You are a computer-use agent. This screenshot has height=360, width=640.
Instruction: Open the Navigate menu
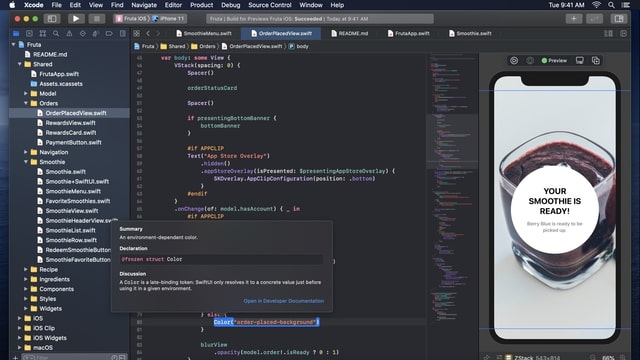click(x=144, y=5)
